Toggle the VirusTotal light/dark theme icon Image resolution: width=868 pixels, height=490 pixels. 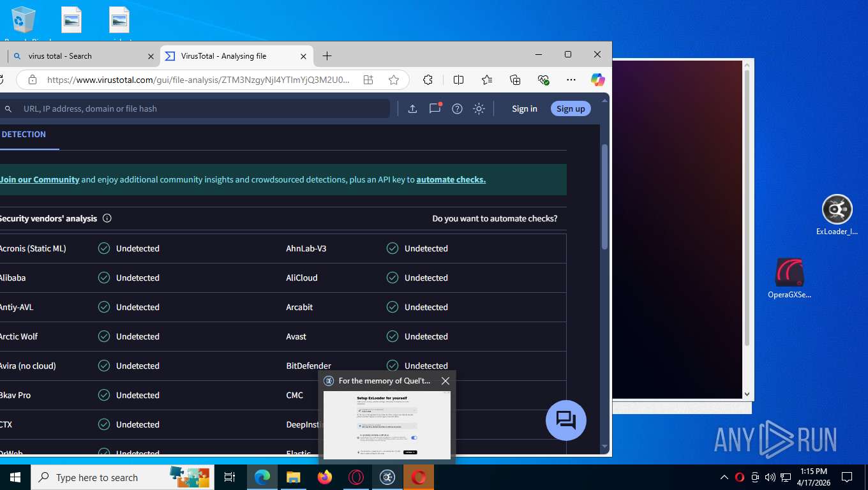coord(479,108)
